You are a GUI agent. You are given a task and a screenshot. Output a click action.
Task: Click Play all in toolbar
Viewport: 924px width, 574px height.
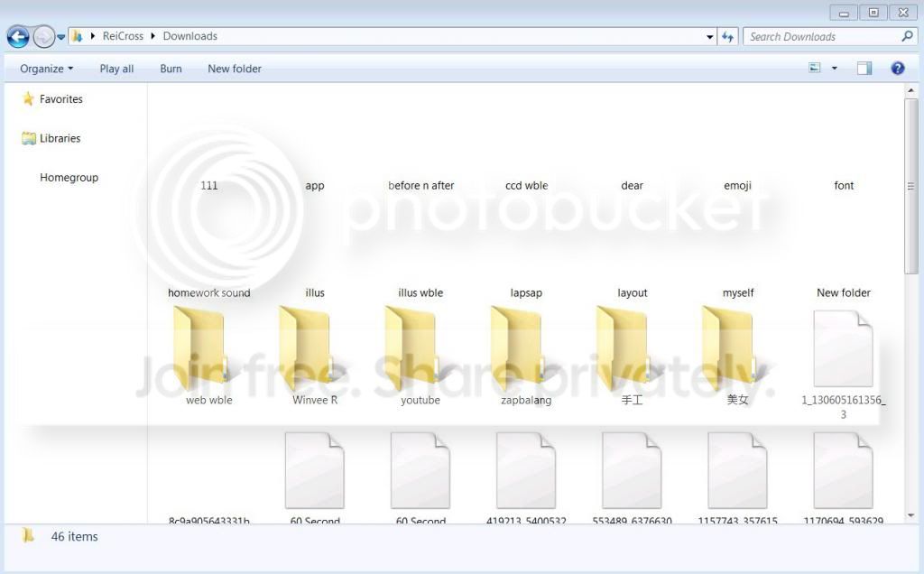(x=116, y=69)
